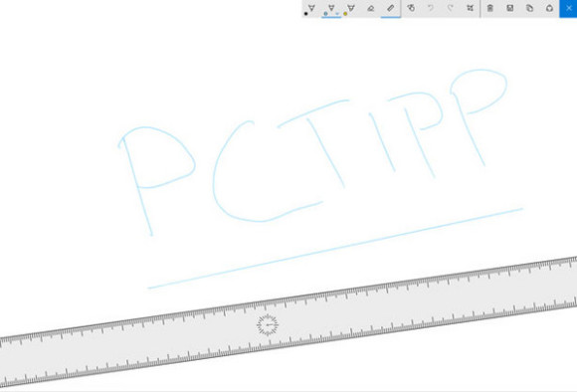Redo the undone stroke
Viewport: 577px width, 392px height.
tap(451, 8)
